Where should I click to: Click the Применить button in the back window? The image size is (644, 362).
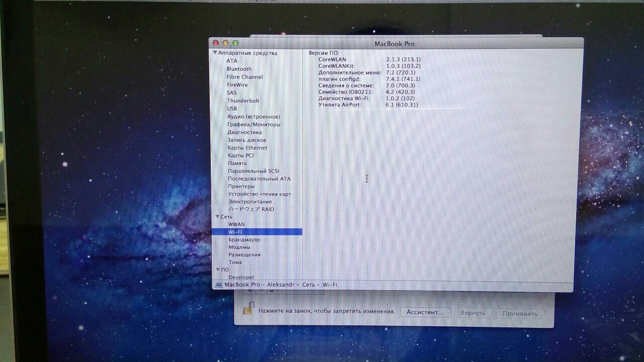click(x=520, y=313)
